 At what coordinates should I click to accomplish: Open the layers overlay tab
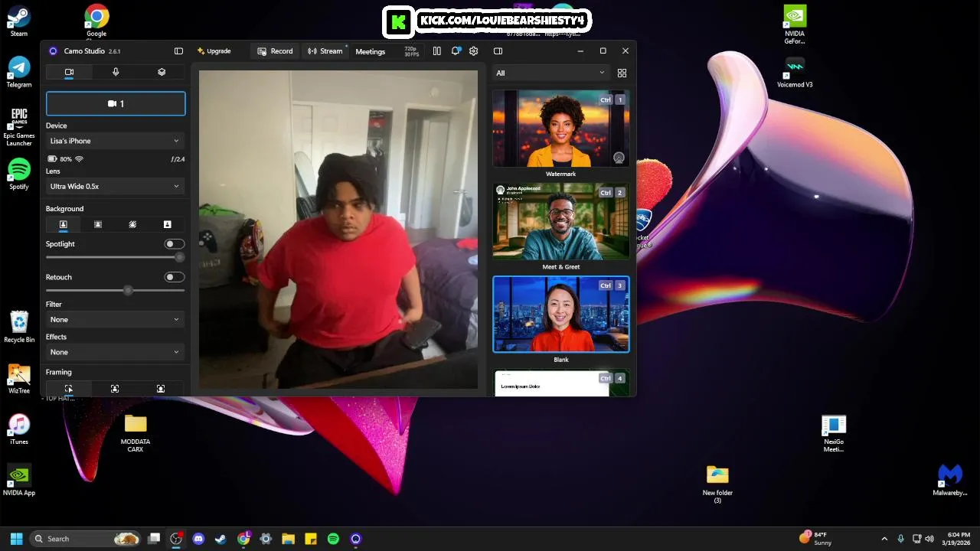tap(162, 72)
